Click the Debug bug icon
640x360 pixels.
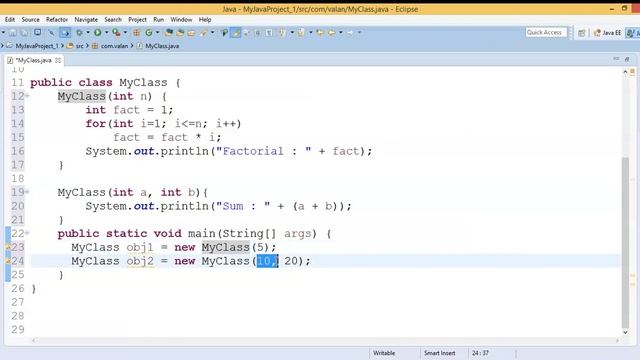click(80, 32)
